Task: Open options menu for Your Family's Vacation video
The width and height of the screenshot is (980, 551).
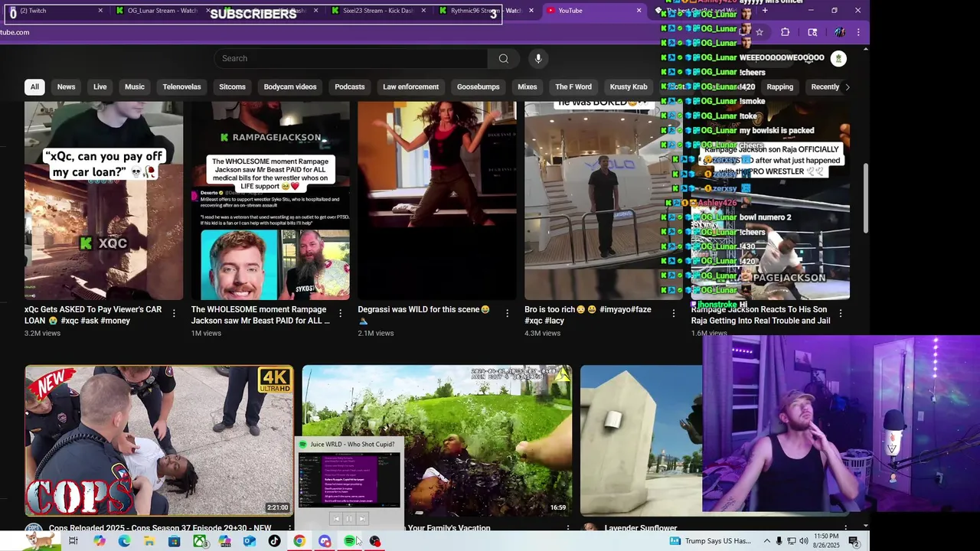Action: (x=568, y=528)
